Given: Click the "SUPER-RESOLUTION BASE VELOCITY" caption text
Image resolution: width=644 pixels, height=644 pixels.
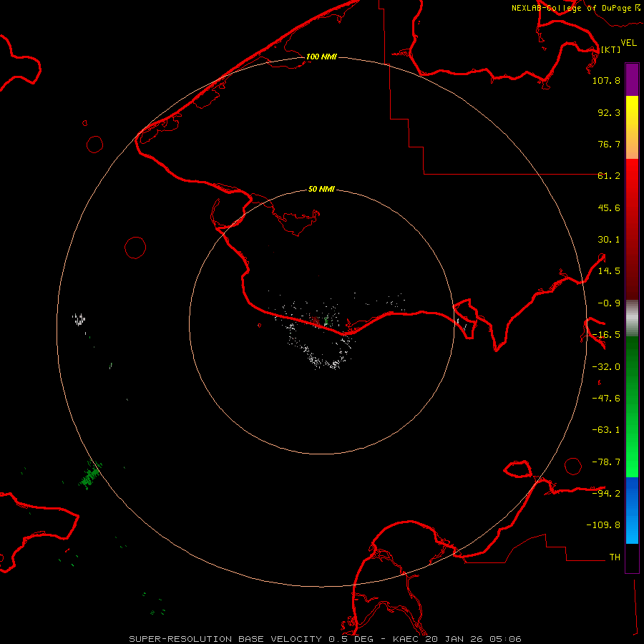Looking at the screenshot, I should tap(227, 638).
